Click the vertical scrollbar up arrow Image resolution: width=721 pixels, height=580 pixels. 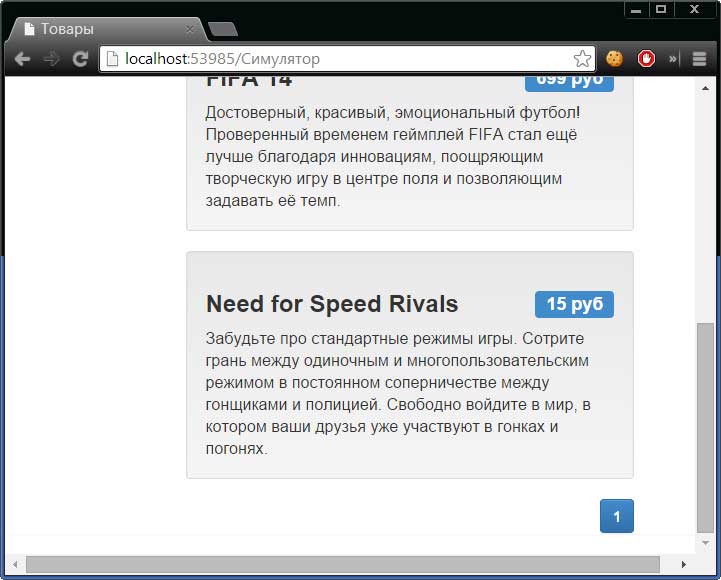(x=705, y=88)
